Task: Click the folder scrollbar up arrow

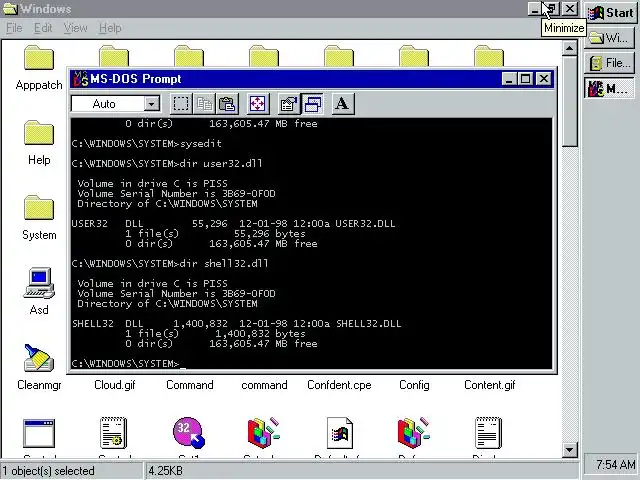Action: (569, 49)
